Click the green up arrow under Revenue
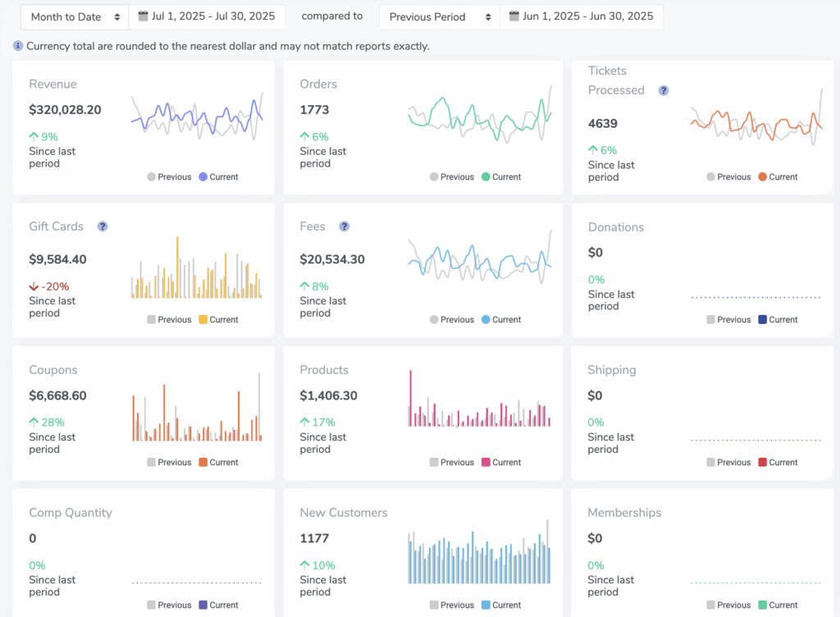 click(34, 137)
